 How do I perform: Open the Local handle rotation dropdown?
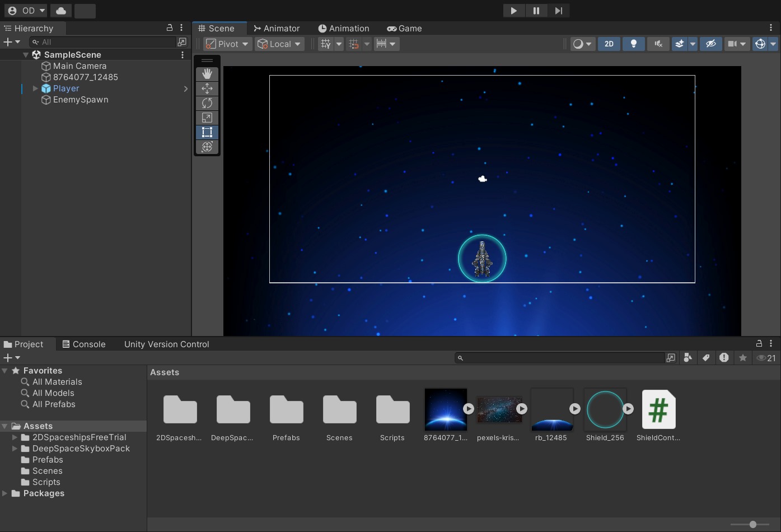point(279,44)
